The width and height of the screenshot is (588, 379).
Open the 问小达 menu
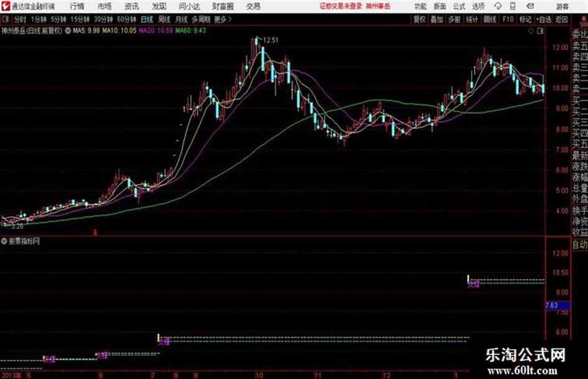click(x=189, y=6)
